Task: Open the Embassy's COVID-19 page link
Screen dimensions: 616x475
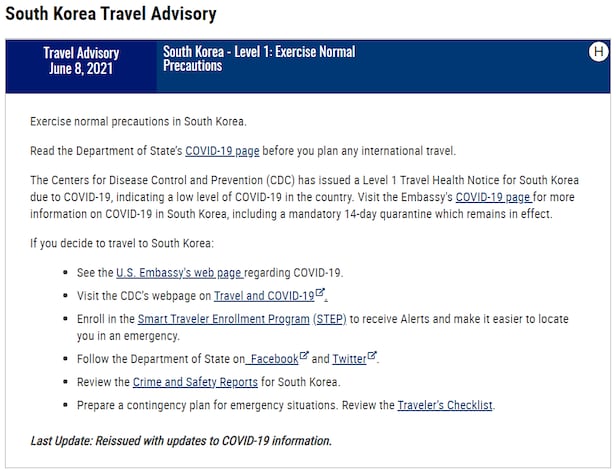Action: (493, 198)
